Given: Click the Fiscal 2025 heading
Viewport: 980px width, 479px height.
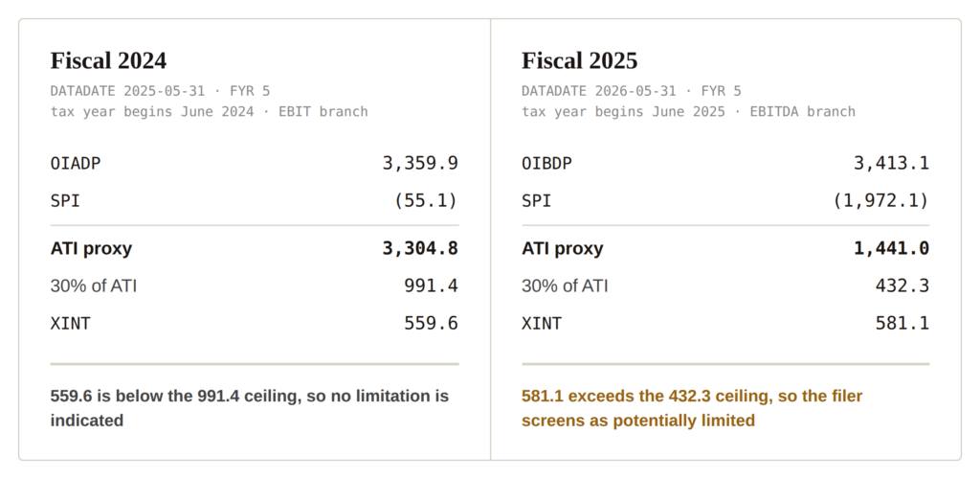Looking at the screenshot, I should point(579,60).
